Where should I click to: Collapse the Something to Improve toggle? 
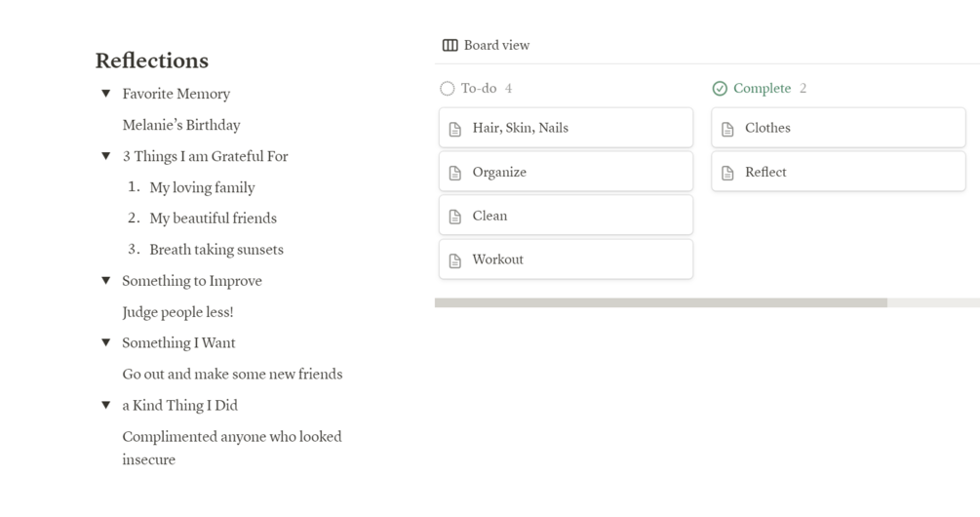[x=106, y=281]
